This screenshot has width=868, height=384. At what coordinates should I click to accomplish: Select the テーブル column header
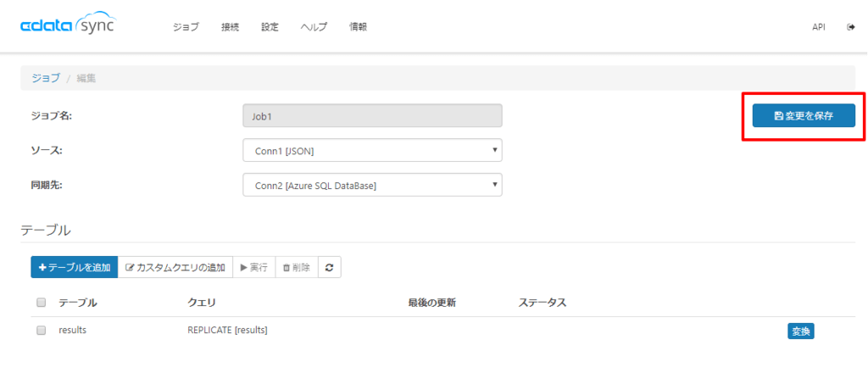coord(78,303)
